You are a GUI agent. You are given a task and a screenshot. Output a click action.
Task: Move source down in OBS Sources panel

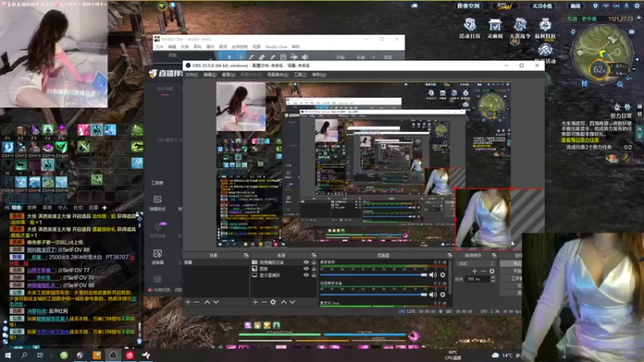[x=292, y=302]
